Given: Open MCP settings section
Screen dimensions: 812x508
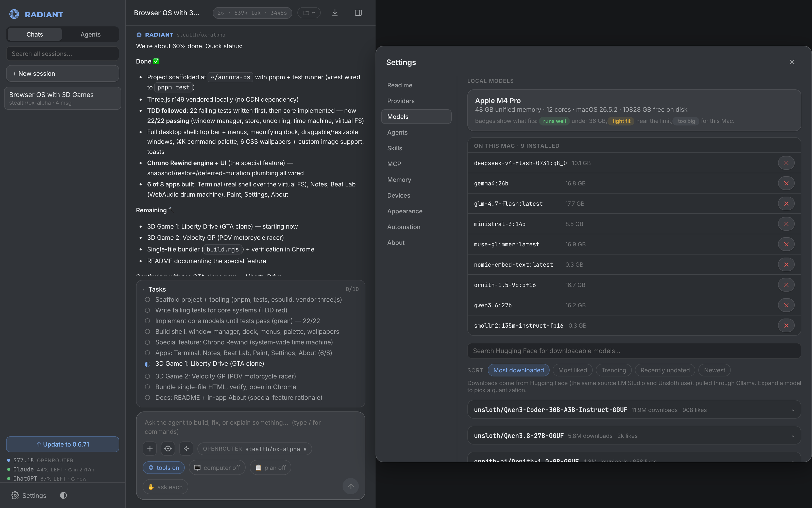Looking at the screenshot, I should (416, 164).
